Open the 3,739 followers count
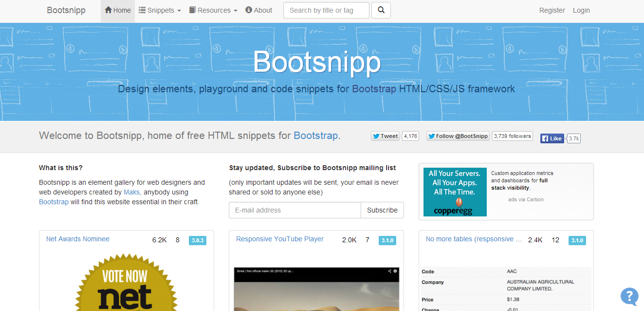The width and height of the screenshot is (644, 311). [512, 136]
